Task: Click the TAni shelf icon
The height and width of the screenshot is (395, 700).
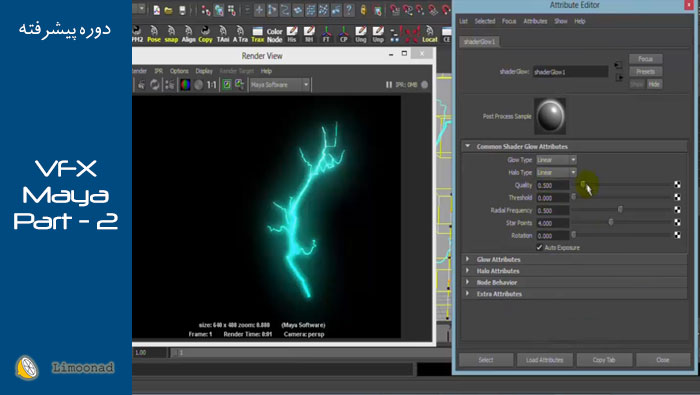Action: point(223,34)
